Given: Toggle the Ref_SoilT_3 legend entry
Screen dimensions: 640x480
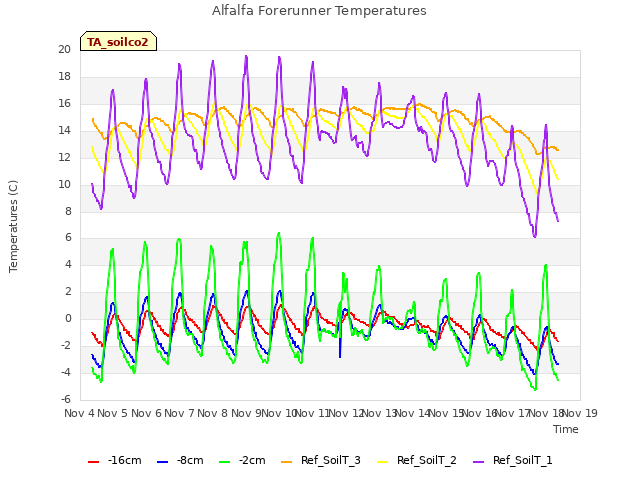Looking at the screenshot, I should point(321,460).
